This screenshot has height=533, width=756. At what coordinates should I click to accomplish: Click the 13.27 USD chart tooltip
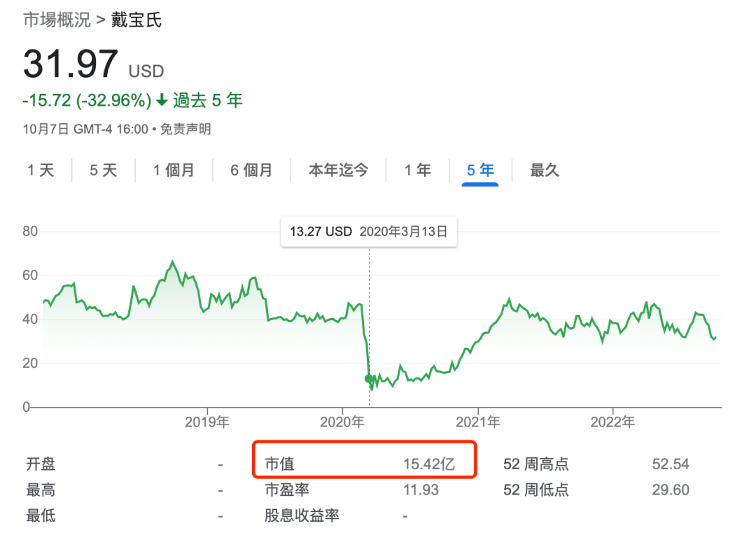click(369, 232)
